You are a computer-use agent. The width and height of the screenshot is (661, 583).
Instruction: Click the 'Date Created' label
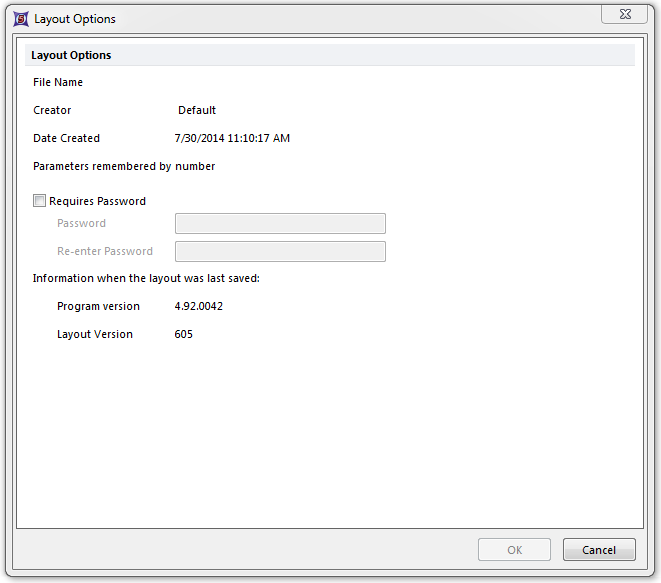pyautogui.click(x=66, y=138)
